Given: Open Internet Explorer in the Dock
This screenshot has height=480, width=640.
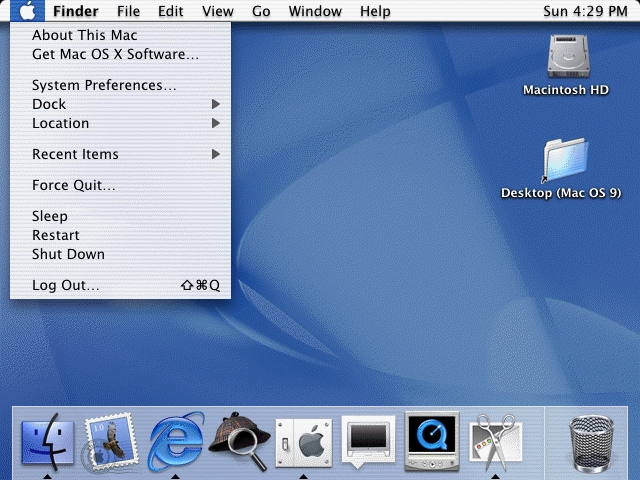Looking at the screenshot, I should tap(176, 442).
